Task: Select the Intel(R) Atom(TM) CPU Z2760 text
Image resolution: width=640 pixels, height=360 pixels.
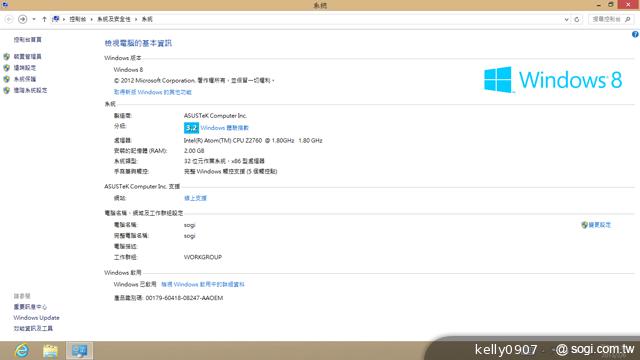Action: pyautogui.click(x=253, y=140)
